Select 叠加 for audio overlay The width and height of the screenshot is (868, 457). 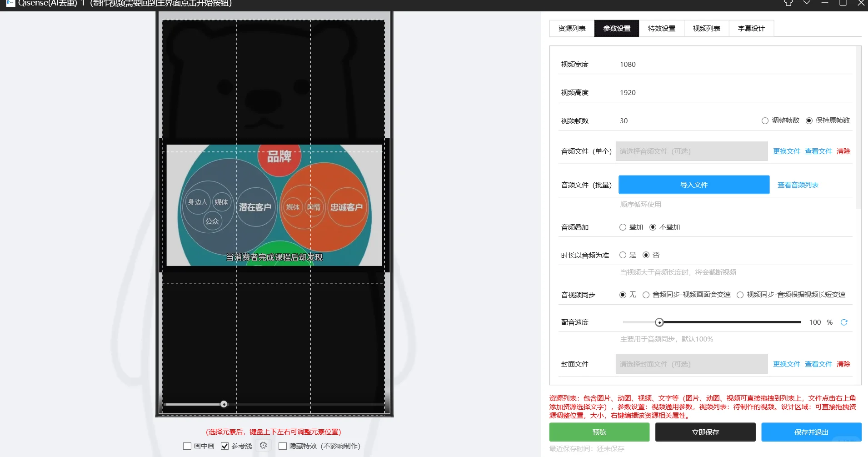[x=623, y=226]
